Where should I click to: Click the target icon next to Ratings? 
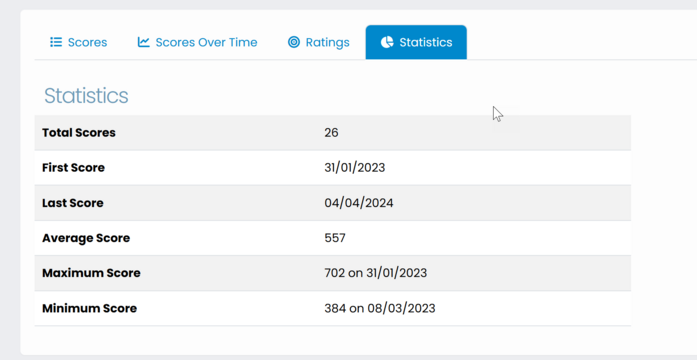[294, 42]
